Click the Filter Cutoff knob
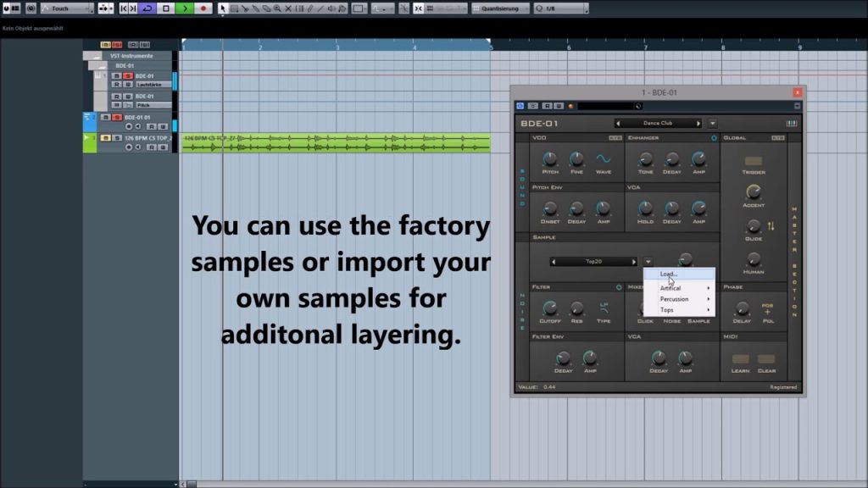 pyautogui.click(x=549, y=308)
